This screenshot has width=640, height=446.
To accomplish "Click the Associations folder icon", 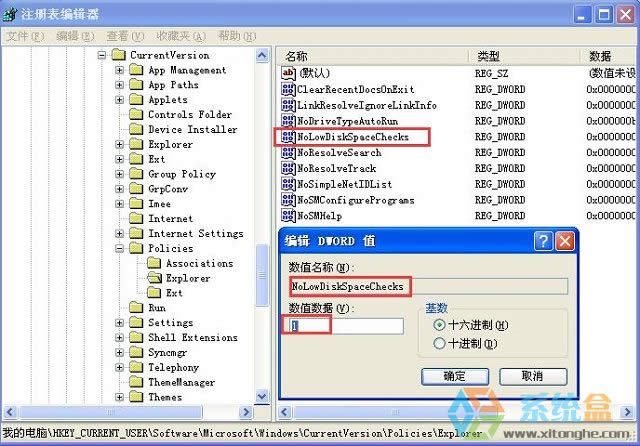I will (x=155, y=263).
